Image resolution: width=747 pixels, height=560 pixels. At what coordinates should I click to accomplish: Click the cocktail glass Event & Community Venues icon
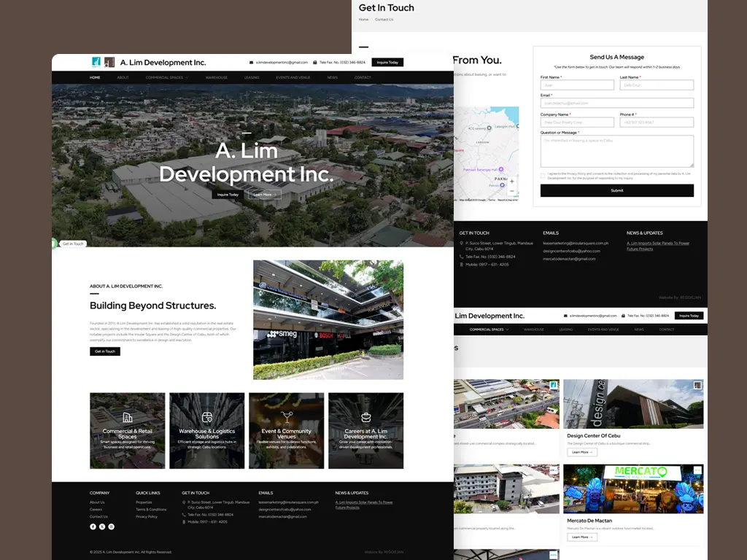click(x=287, y=417)
